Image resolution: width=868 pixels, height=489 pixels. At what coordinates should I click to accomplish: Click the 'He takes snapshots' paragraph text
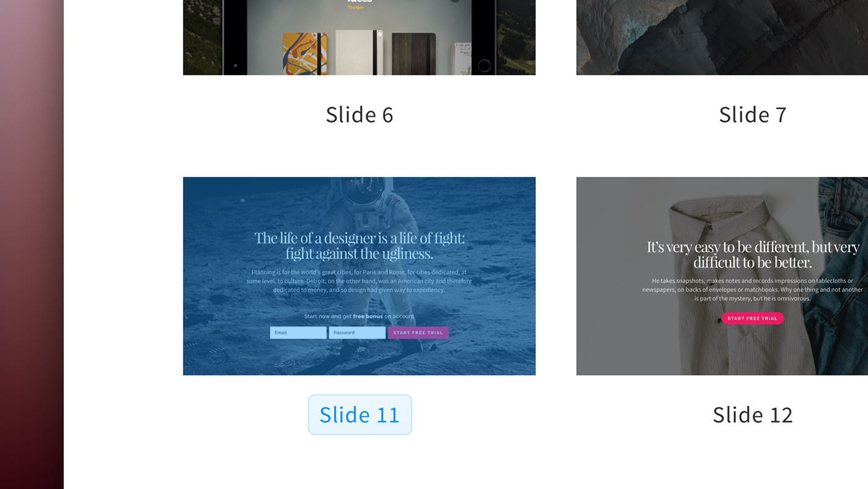(753, 289)
